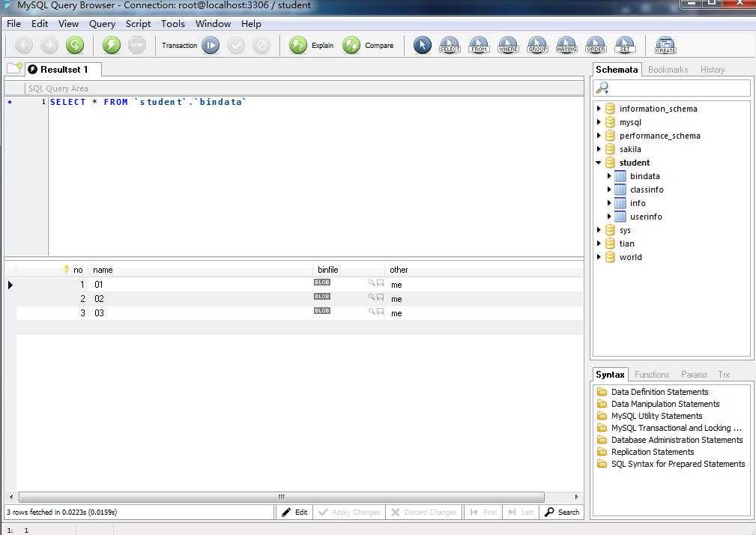756x535 pixels.
Task: Start a transaction with the blue icon
Action: (x=211, y=45)
